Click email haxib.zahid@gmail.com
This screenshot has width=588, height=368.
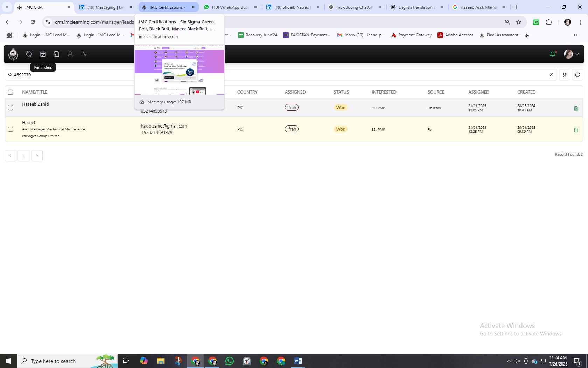(164, 126)
